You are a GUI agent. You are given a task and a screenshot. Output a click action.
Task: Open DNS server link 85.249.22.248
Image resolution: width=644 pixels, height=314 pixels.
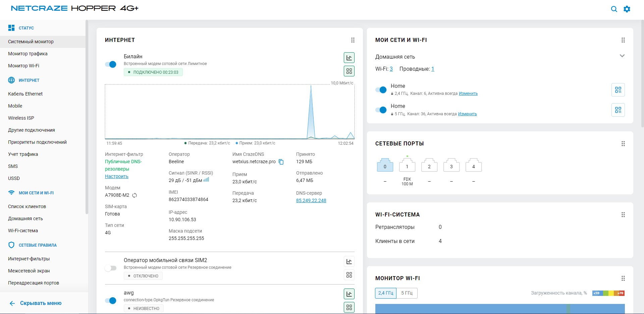[311, 200]
